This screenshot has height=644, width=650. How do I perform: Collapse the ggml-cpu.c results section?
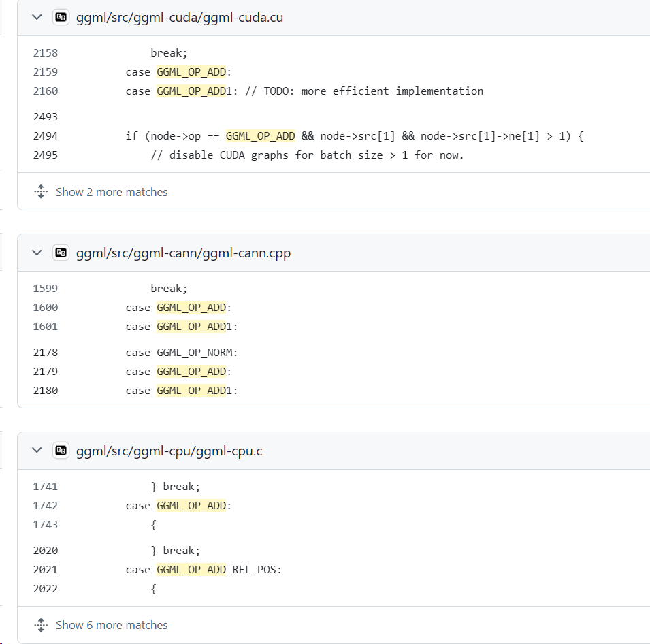pyautogui.click(x=37, y=450)
